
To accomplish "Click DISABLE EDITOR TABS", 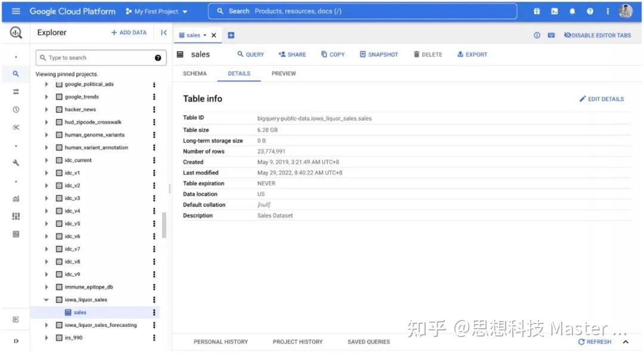I will 597,35.
